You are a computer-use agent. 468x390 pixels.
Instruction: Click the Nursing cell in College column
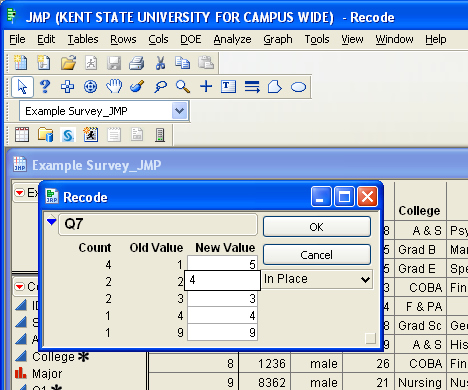pyautogui.click(x=420, y=382)
